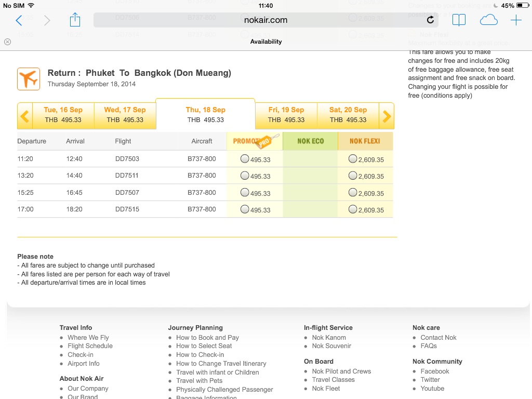Open the Nok Kanom link
The image size is (532, 399).
click(329, 338)
